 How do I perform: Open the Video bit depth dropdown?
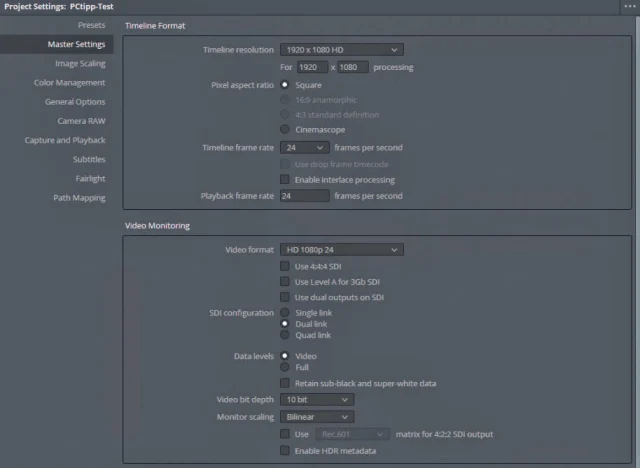coord(316,400)
